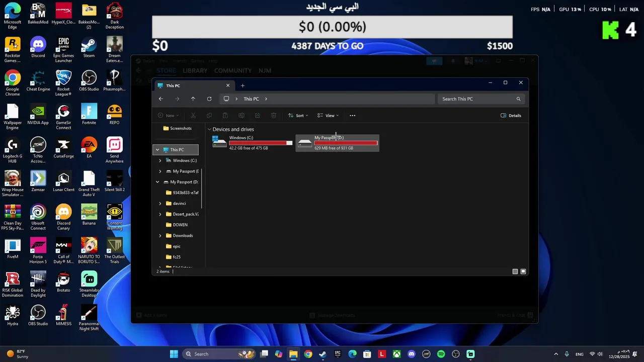Expand the davinci folder node
The width and height of the screenshot is (644, 362).
pos(160,204)
